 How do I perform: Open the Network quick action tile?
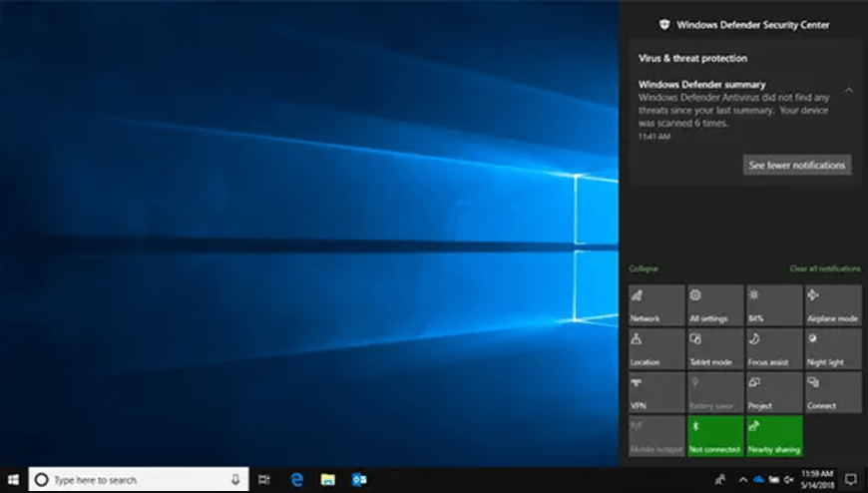tap(655, 305)
